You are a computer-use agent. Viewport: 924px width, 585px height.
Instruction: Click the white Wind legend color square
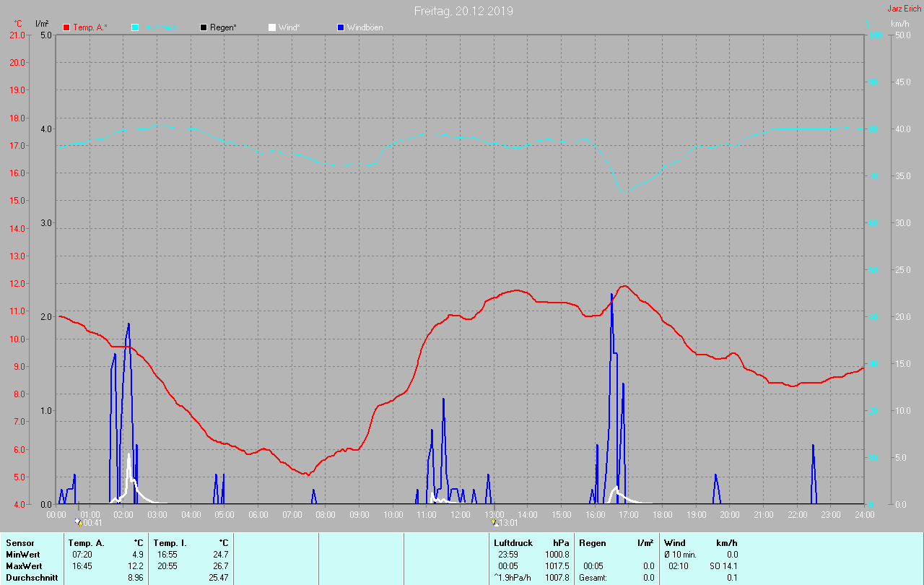[x=272, y=27]
